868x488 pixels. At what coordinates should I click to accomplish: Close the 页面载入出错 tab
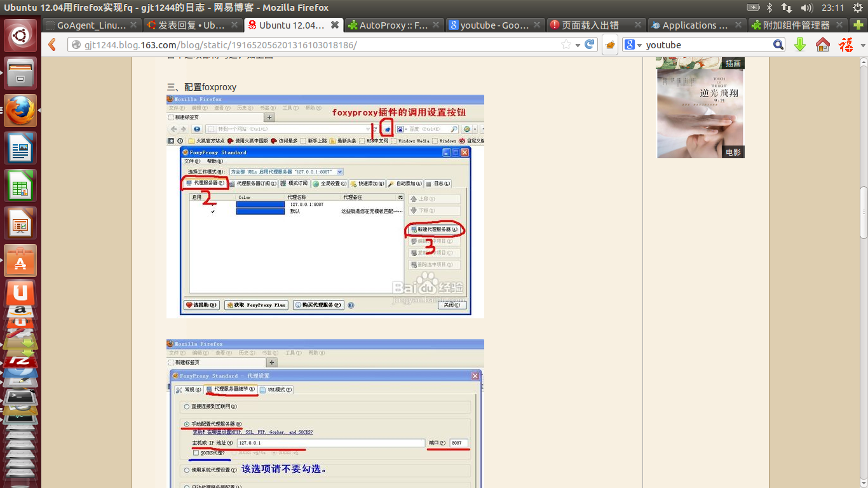tap(637, 25)
